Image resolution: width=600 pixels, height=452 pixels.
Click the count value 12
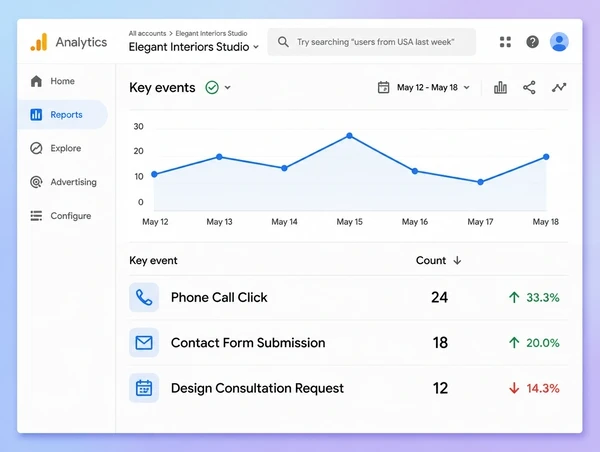pos(440,388)
